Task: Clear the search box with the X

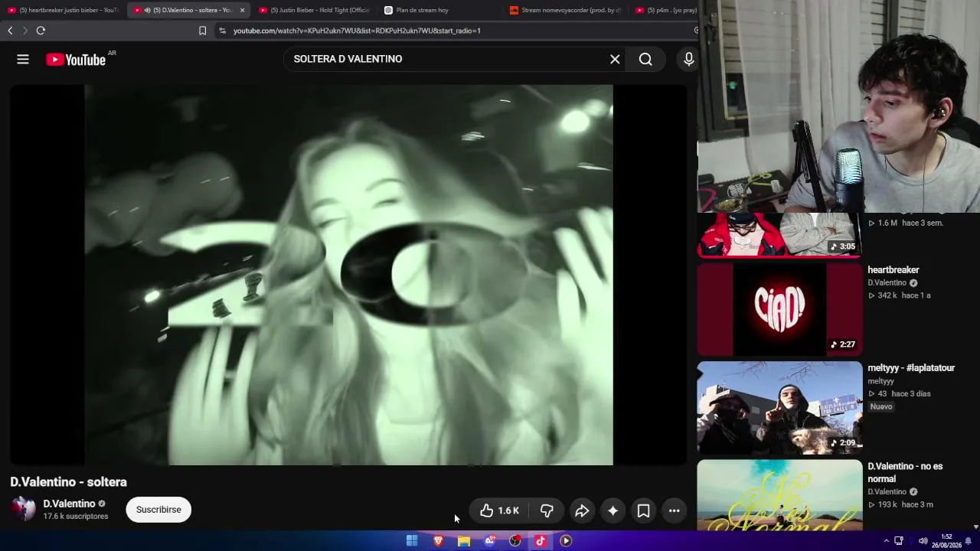Action: point(615,59)
